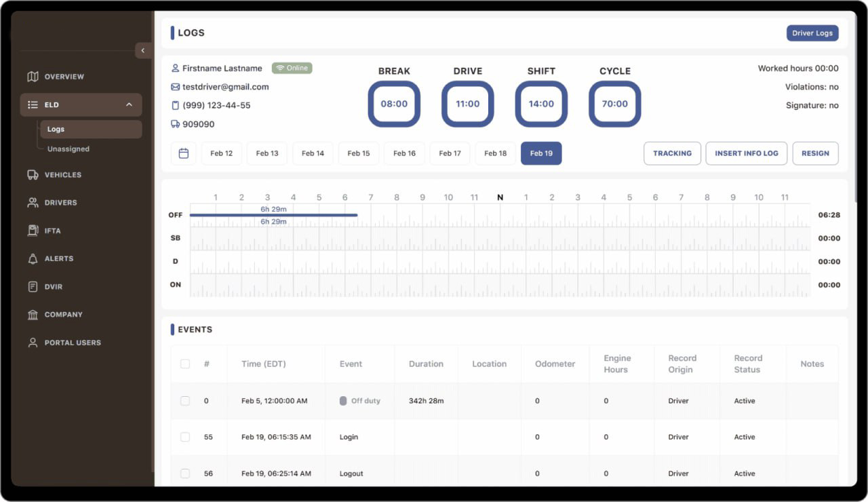Select the Feb 14 date tab
868x502 pixels.
313,153
